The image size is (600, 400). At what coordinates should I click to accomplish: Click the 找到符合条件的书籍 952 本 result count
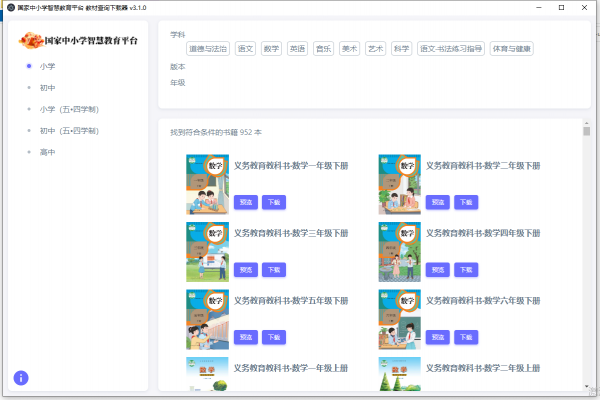216,132
